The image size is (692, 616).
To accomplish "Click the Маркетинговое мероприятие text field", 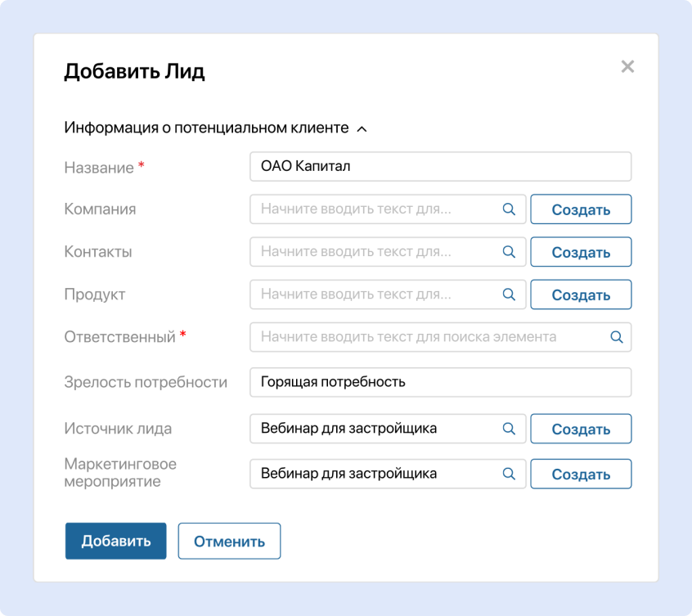I will [376, 474].
